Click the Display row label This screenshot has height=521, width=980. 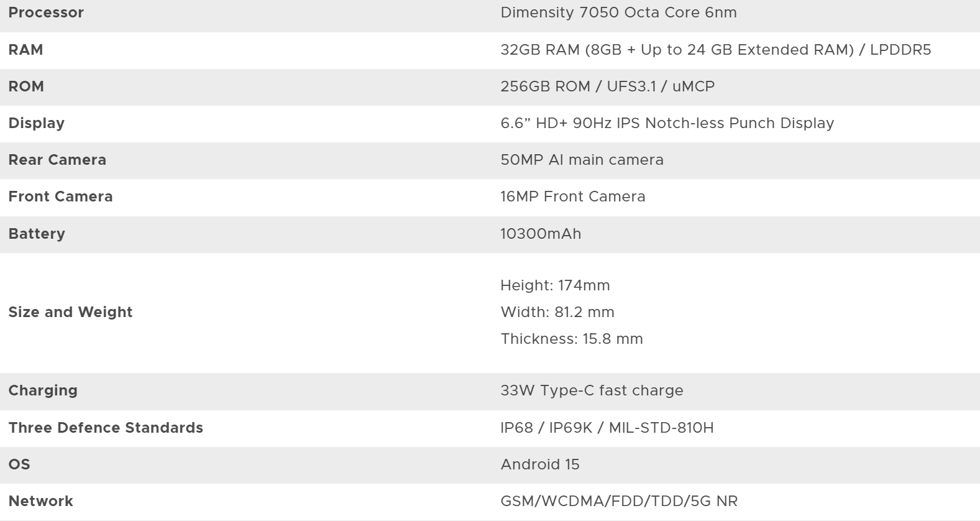[36, 123]
